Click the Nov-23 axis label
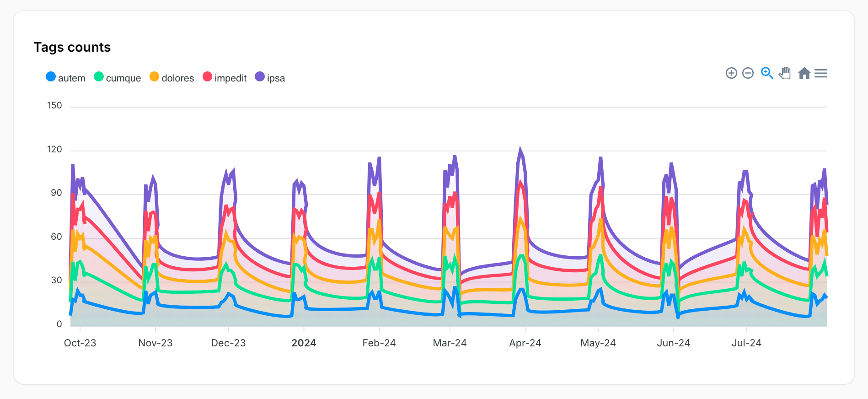The image size is (868, 399). coord(155,343)
